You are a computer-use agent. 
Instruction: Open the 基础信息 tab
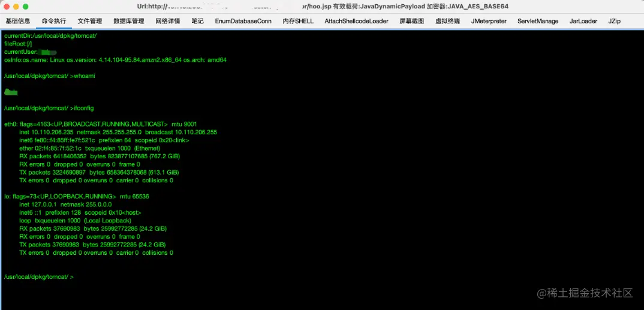(x=17, y=21)
